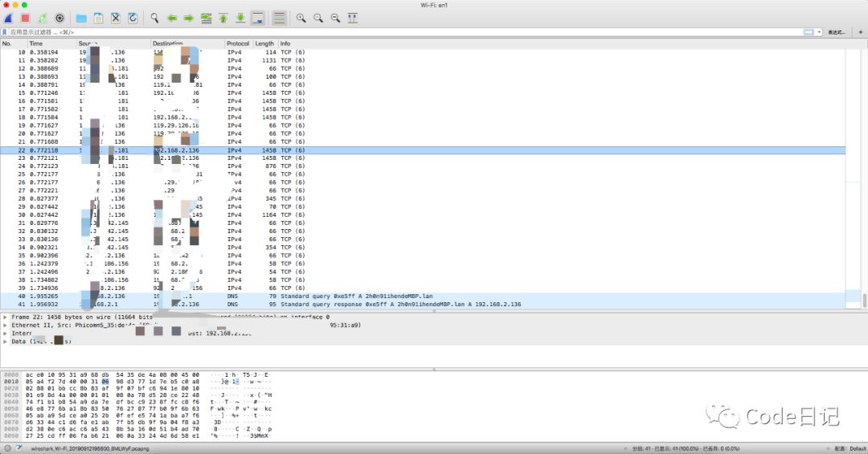Expand the Internet Protocol details row
The height and width of the screenshot is (454, 868).
(5, 333)
